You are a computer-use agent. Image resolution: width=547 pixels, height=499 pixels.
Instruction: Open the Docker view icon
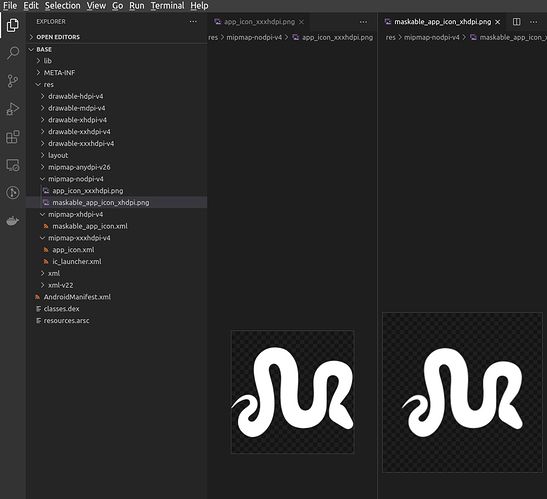[x=13, y=221]
